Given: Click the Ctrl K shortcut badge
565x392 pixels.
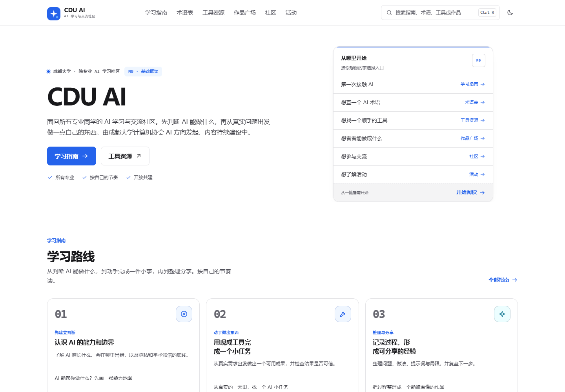Looking at the screenshot, I should point(487,13).
